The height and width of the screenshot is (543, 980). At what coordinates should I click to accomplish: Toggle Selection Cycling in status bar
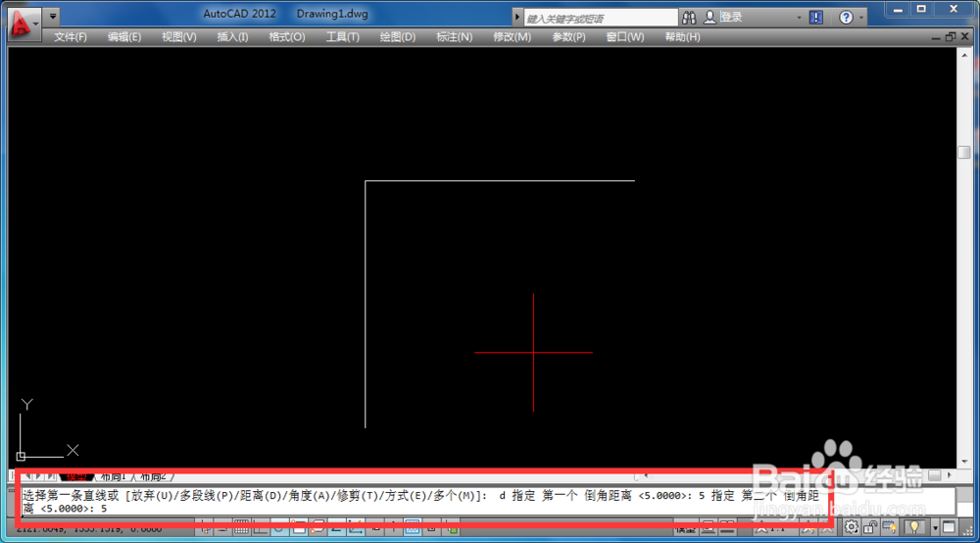click(451, 528)
